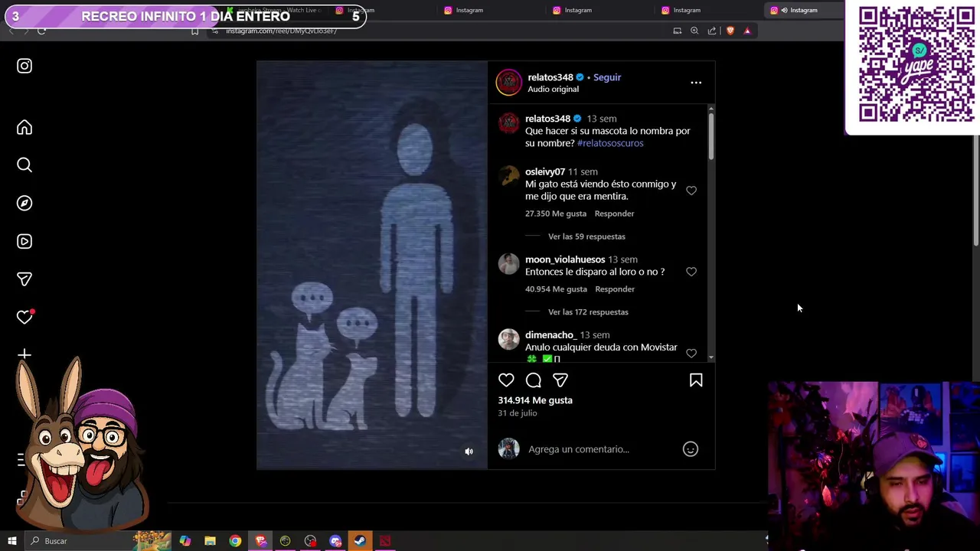The height and width of the screenshot is (551, 980).
Task: Focus the Agrega un comentario field
Action: pyautogui.click(x=578, y=449)
